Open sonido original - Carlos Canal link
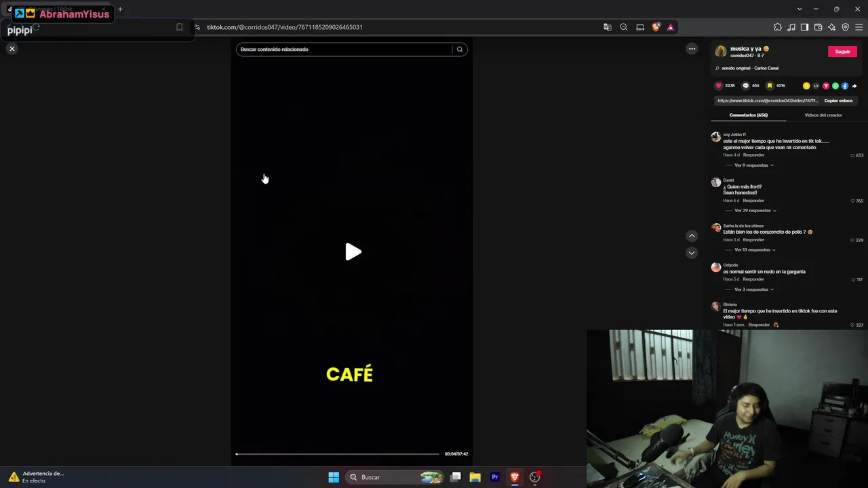 (x=749, y=68)
